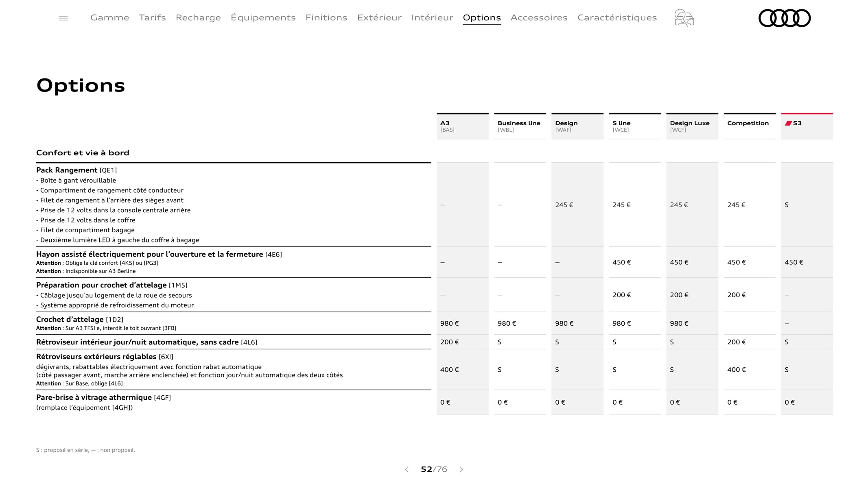
Task: Select the active Options tab
Action: [x=482, y=17]
